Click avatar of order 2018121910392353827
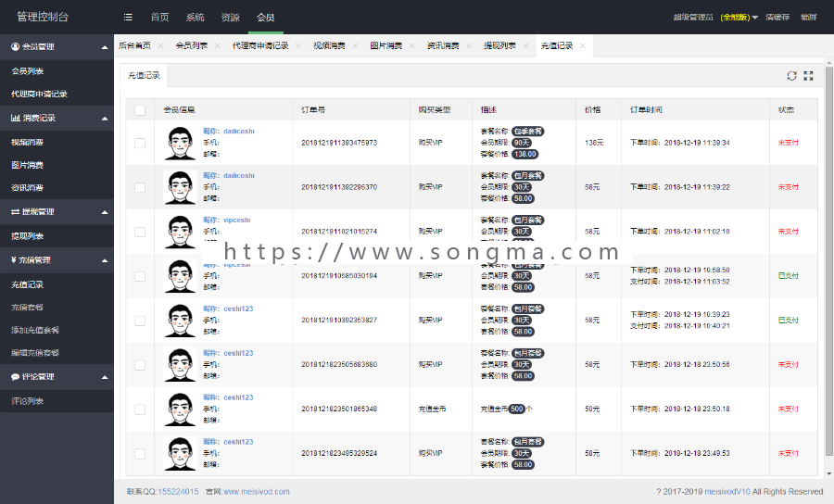 pyautogui.click(x=180, y=321)
